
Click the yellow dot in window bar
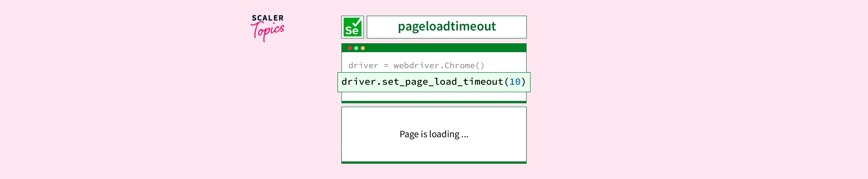pyautogui.click(x=363, y=48)
